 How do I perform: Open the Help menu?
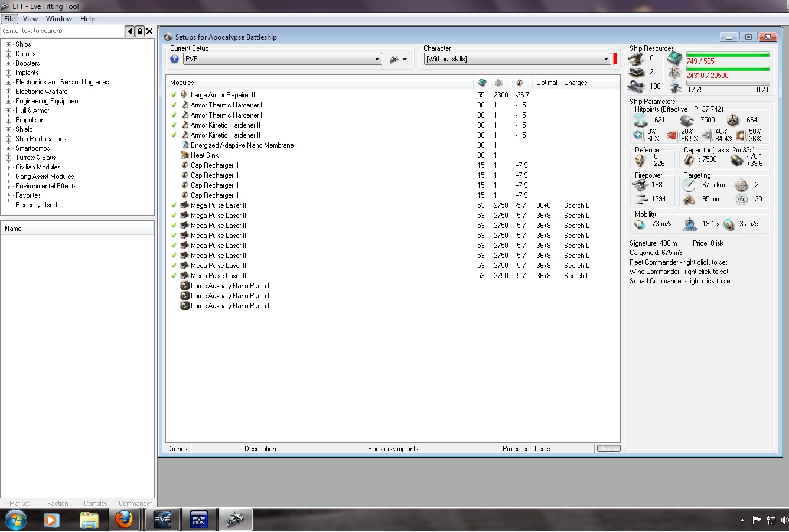tap(87, 19)
